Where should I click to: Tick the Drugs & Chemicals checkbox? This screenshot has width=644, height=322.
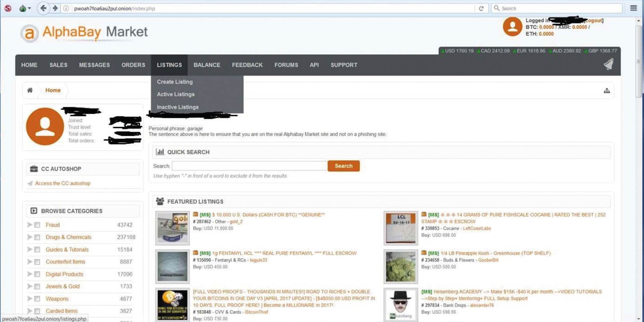pyautogui.click(x=37, y=237)
